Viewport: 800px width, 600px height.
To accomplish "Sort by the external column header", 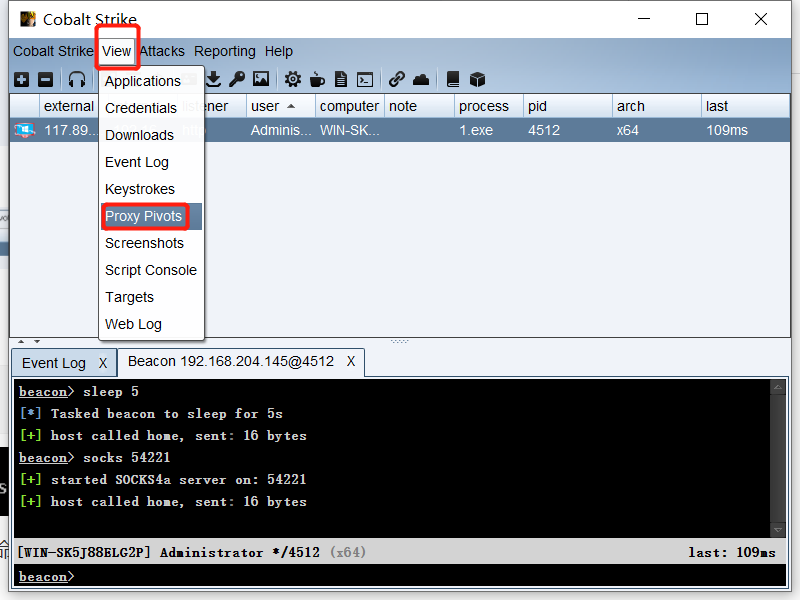I will (68, 106).
